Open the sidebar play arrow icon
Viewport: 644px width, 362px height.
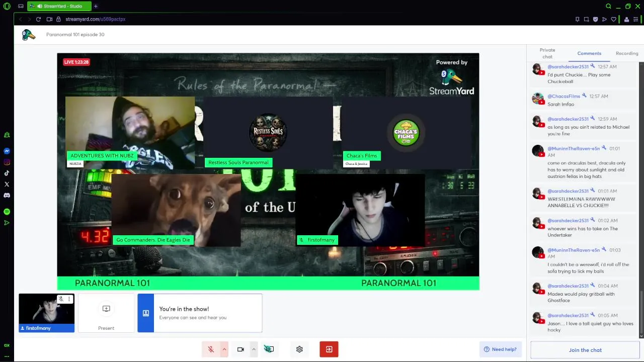point(7,223)
